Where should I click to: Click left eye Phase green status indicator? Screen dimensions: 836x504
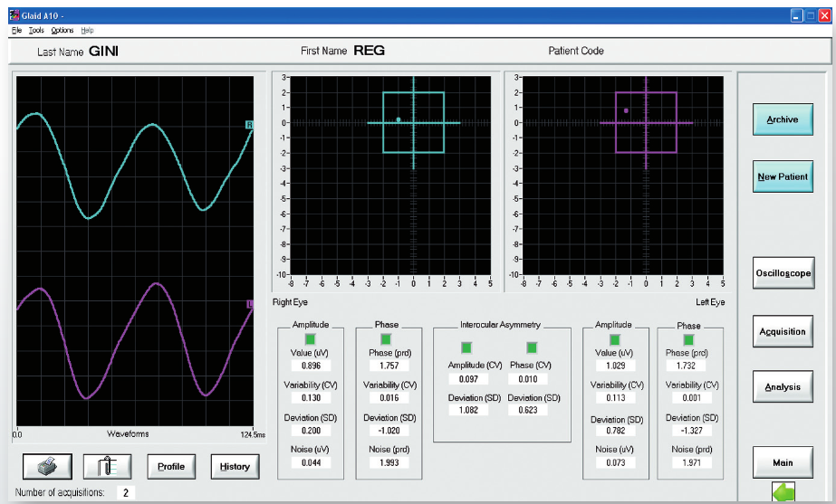(689, 340)
